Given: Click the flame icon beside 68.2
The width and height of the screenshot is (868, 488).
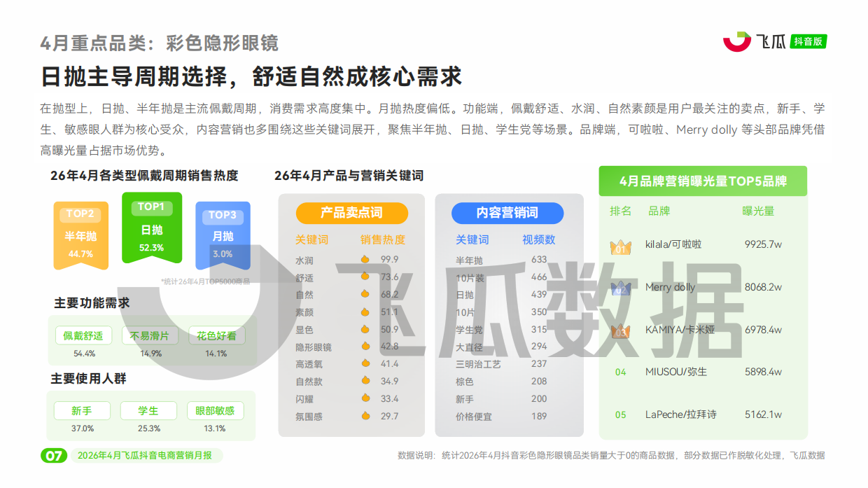Looking at the screenshot, I should click(365, 295).
